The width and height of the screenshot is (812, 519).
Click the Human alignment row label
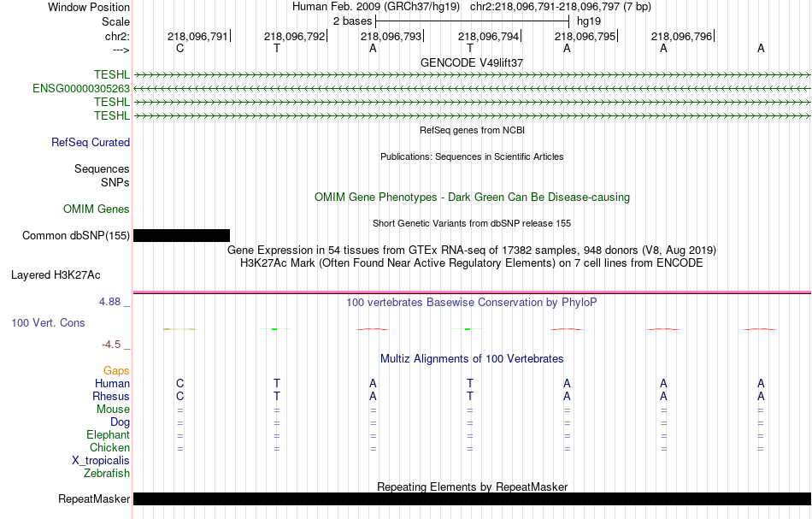(112, 383)
